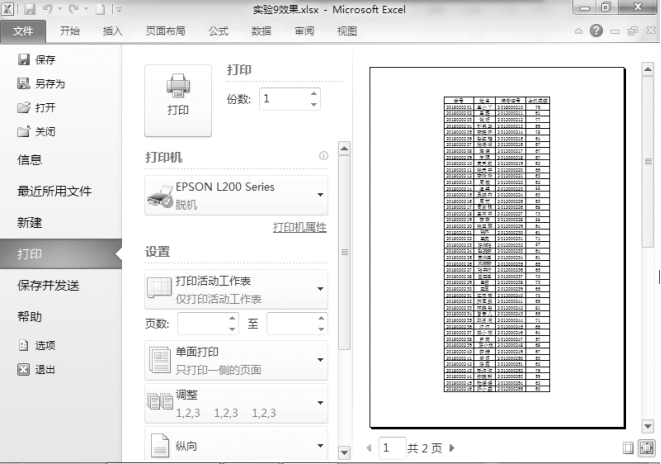
Task: Click the workbook minimize icon in ribbon
Action: (615, 32)
